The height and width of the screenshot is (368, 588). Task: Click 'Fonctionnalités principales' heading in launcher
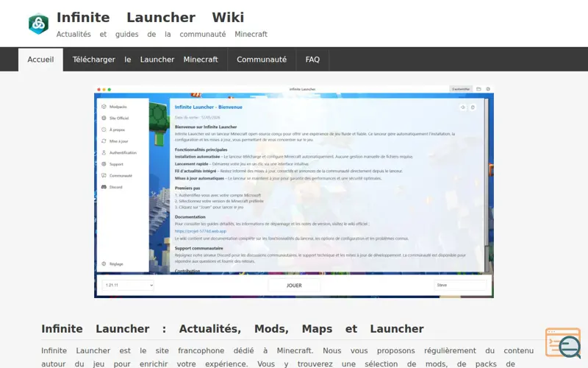(201, 149)
